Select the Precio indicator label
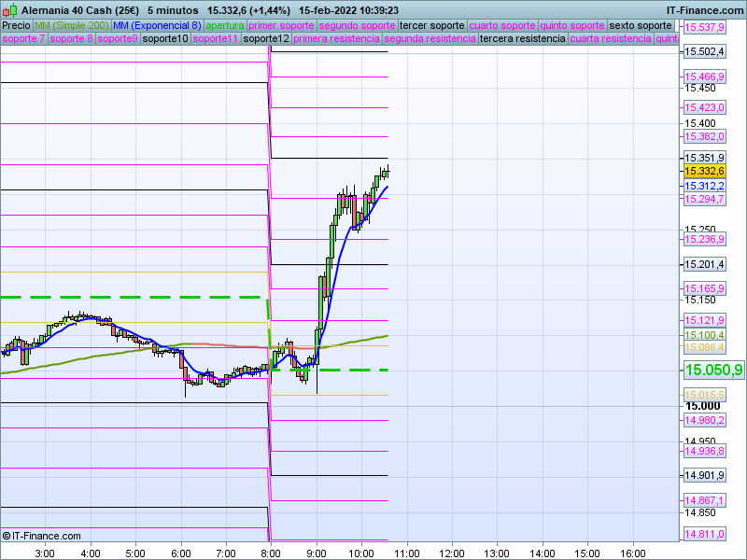This screenshot has width=747, height=560. point(16,26)
